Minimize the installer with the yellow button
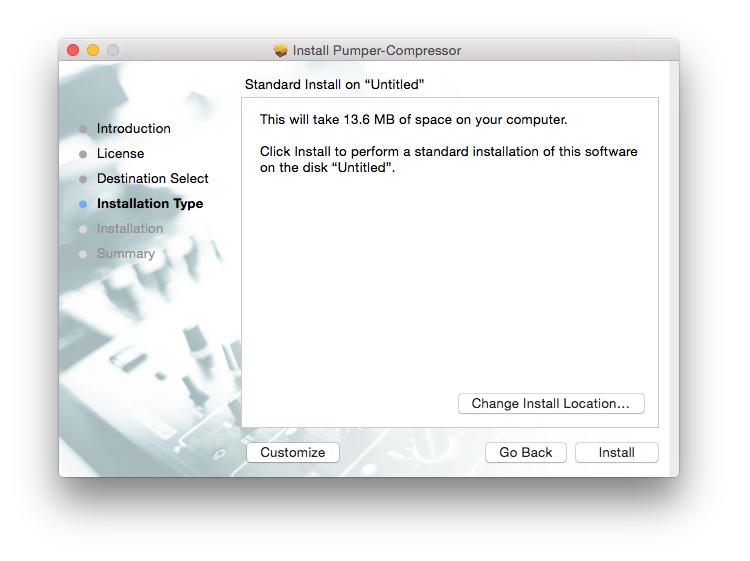 (93, 50)
